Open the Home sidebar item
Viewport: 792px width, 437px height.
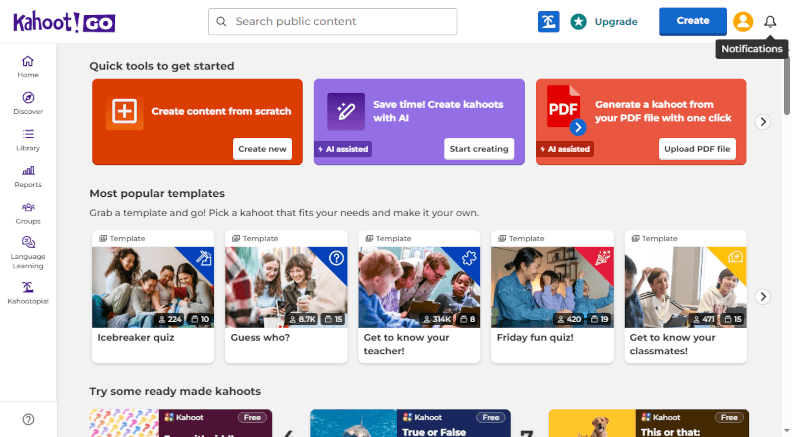coord(28,67)
